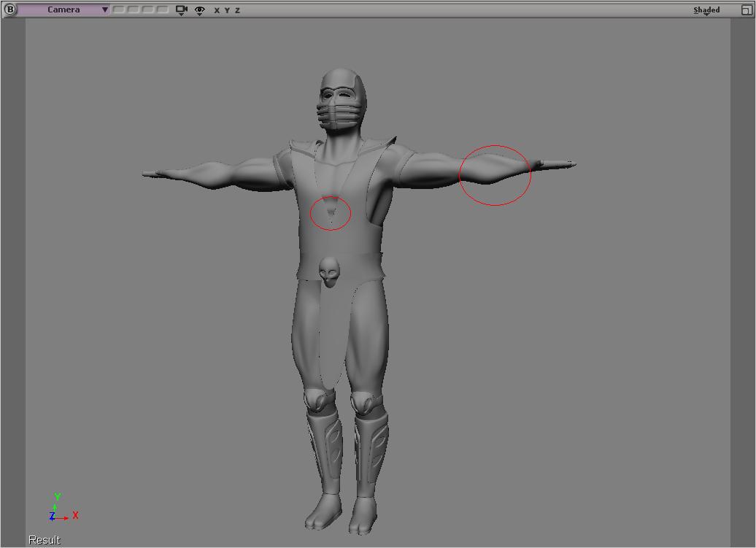Open the Camera view dropdown
756x548 pixels.
(63, 9)
